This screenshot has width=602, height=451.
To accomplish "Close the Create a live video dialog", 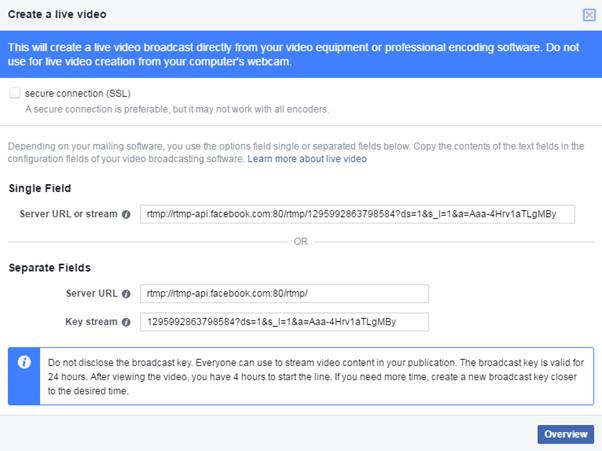I will (589, 15).
